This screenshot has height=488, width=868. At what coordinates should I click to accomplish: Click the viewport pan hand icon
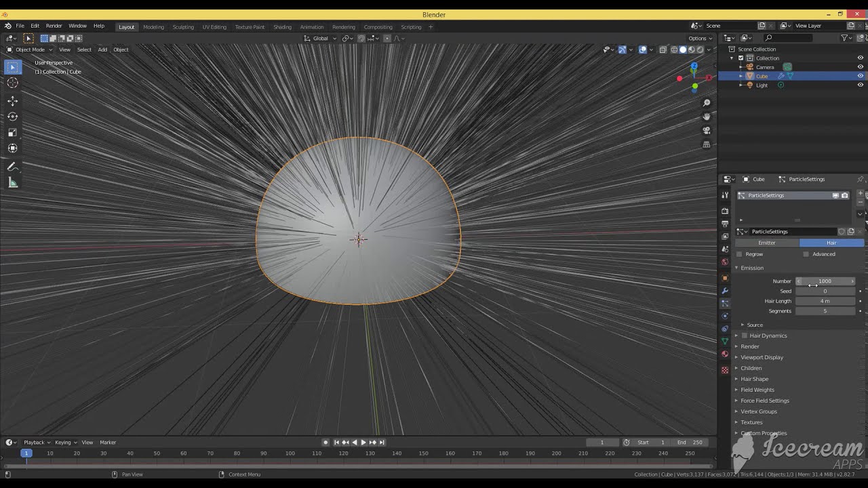pyautogui.click(x=707, y=117)
